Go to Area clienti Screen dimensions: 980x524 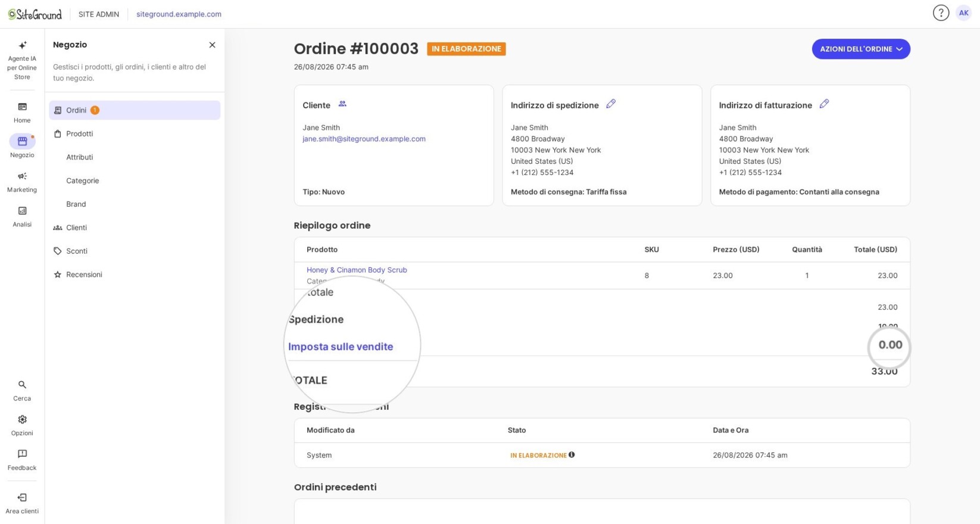[22, 503]
